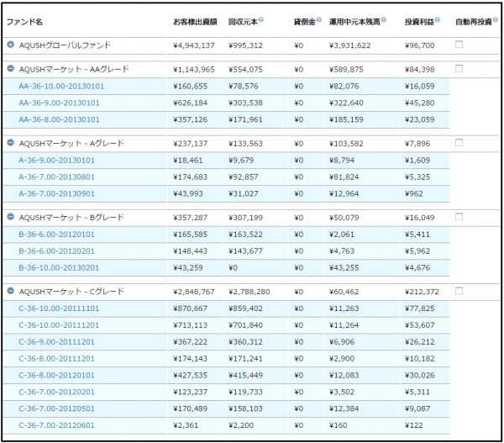Click help icon next to 自動再投資 header
The height and width of the screenshot is (443, 504).
[495, 19]
